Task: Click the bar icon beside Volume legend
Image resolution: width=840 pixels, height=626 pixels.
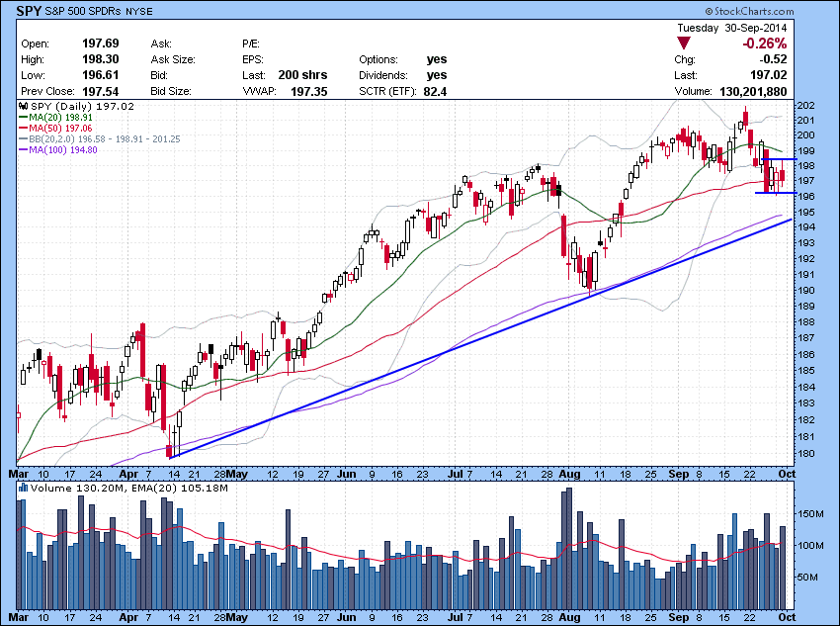Action: [23, 488]
